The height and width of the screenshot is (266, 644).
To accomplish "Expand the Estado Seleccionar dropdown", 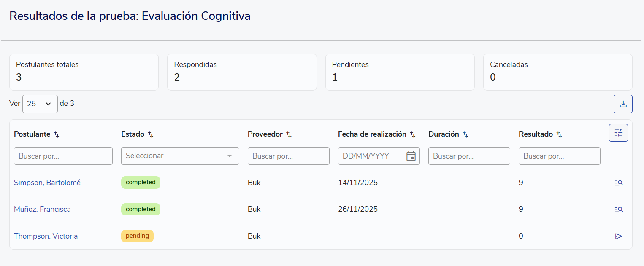I will [x=180, y=156].
